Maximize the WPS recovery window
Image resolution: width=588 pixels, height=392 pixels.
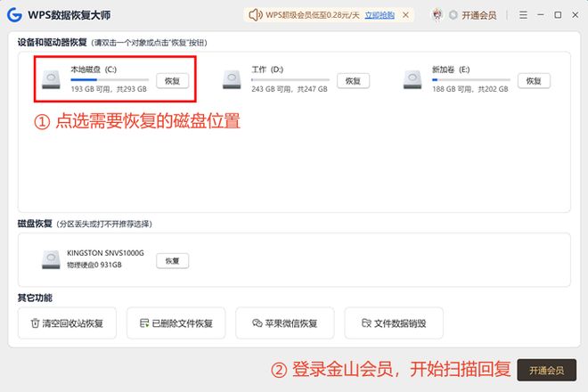(x=558, y=15)
